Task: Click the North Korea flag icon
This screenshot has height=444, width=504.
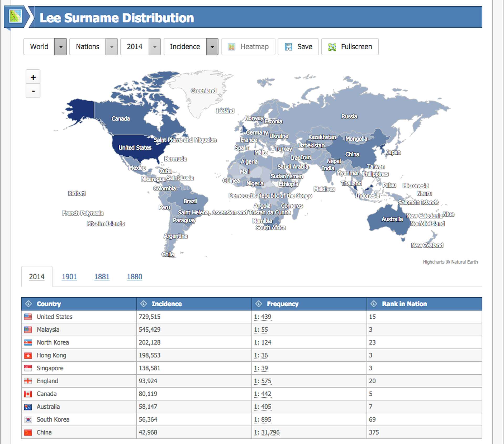Action: [x=28, y=342]
